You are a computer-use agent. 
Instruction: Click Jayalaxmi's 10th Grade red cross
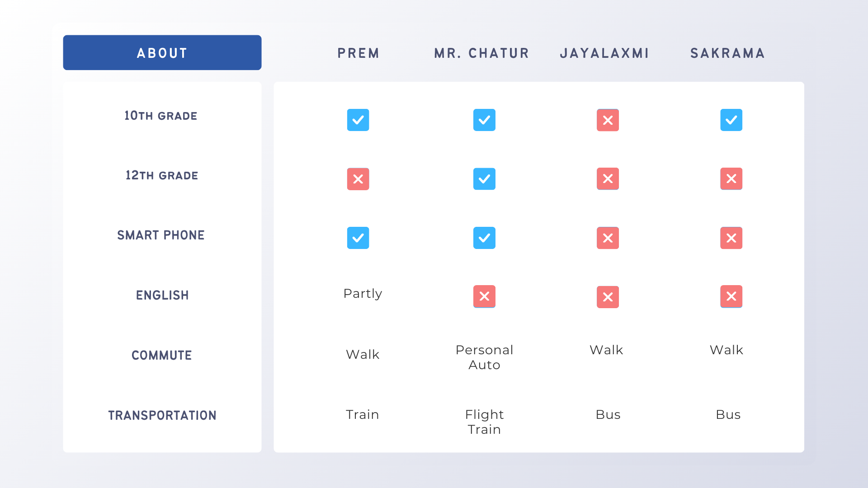[x=608, y=120]
